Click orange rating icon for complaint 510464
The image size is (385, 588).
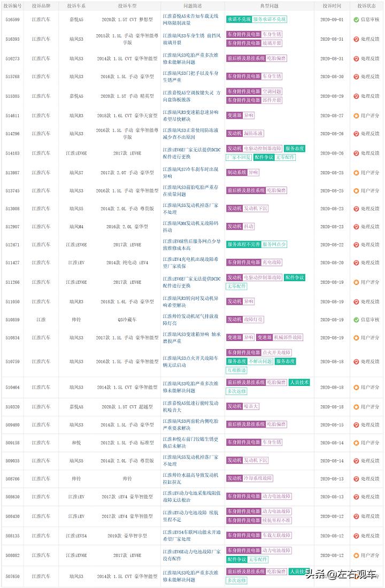point(356,387)
